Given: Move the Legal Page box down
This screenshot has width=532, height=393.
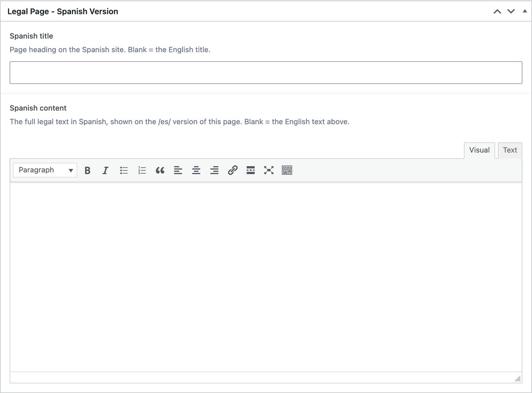Looking at the screenshot, I should (x=511, y=11).
